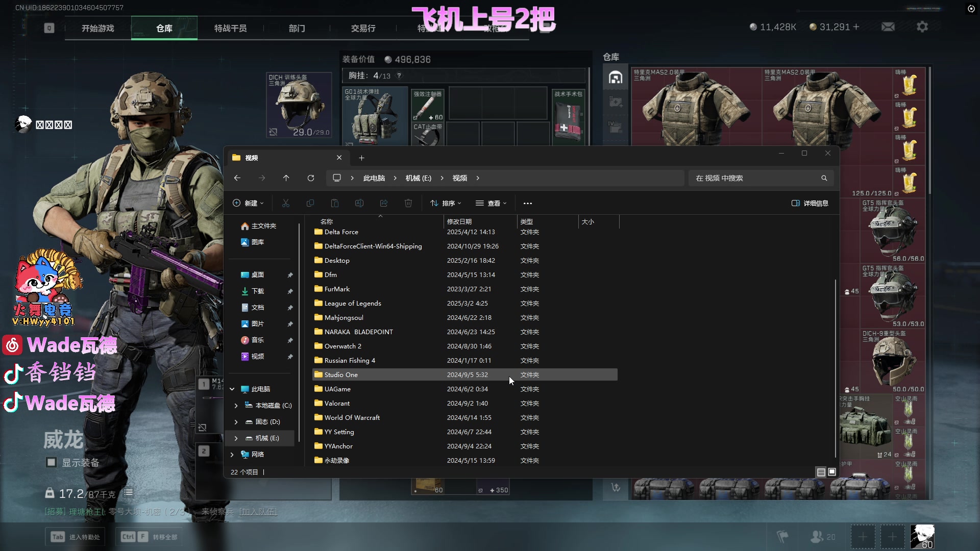The height and width of the screenshot is (551, 980).
Task: Open the 新建 dropdown
Action: click(x=248, y=203)
